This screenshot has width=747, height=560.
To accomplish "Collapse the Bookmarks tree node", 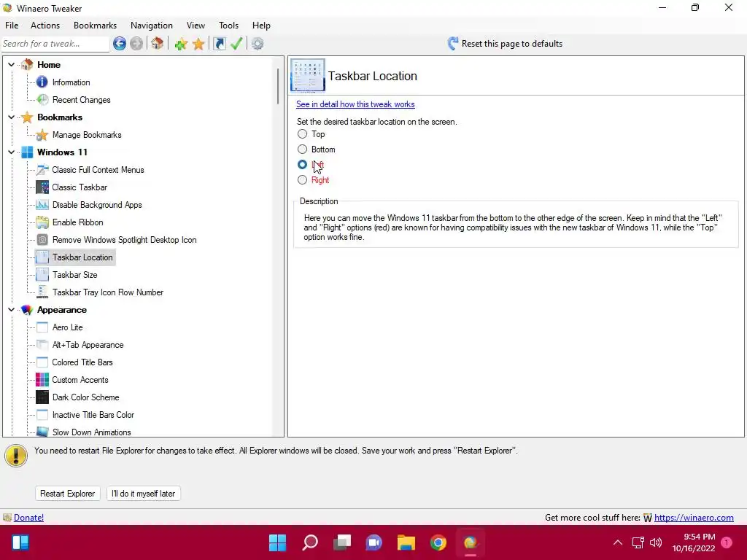I will (11, 117).
